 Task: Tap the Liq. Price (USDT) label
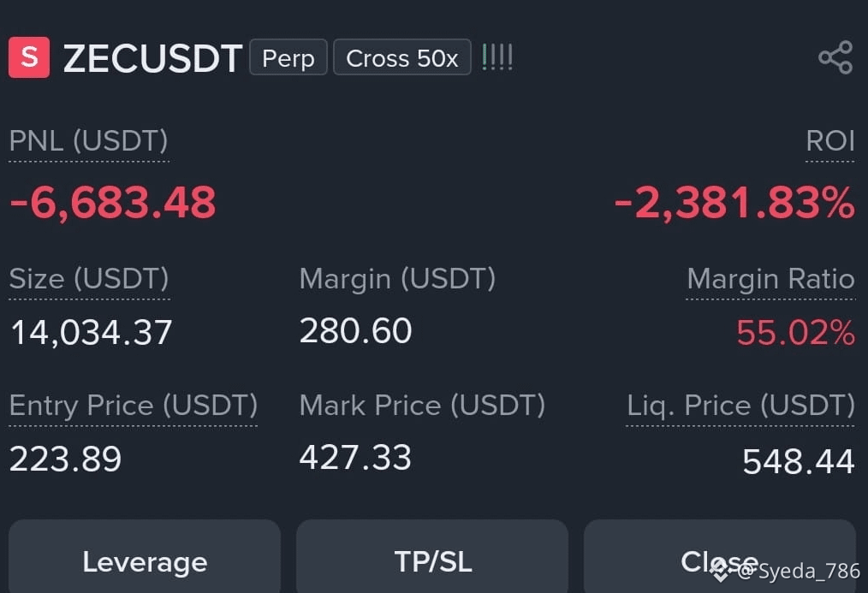(x=740, y=406)
